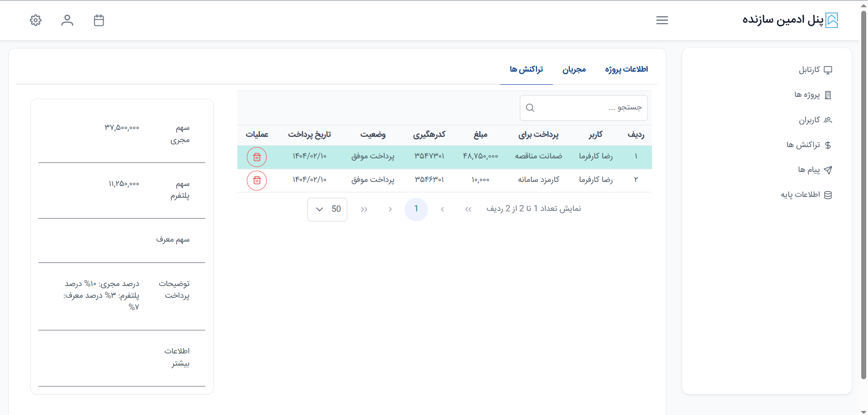Open the user profile icon
The width and height of the screenshot is (868, 415).
coord(67,20)
